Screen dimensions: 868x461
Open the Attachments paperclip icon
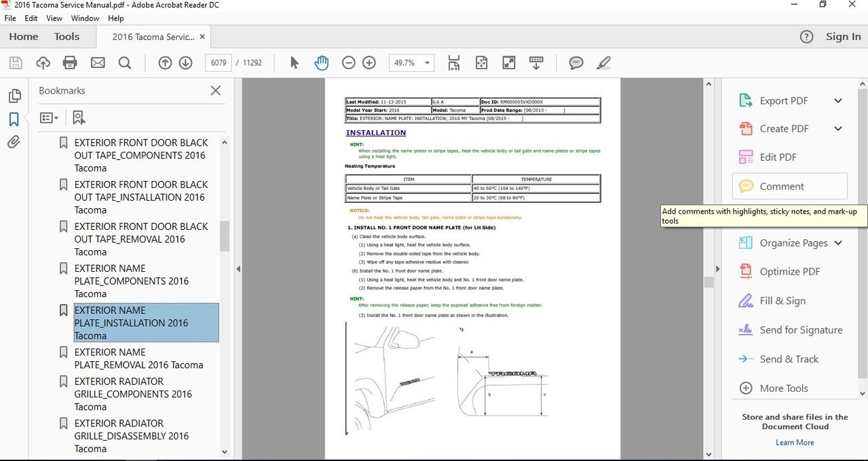point(14,142)
